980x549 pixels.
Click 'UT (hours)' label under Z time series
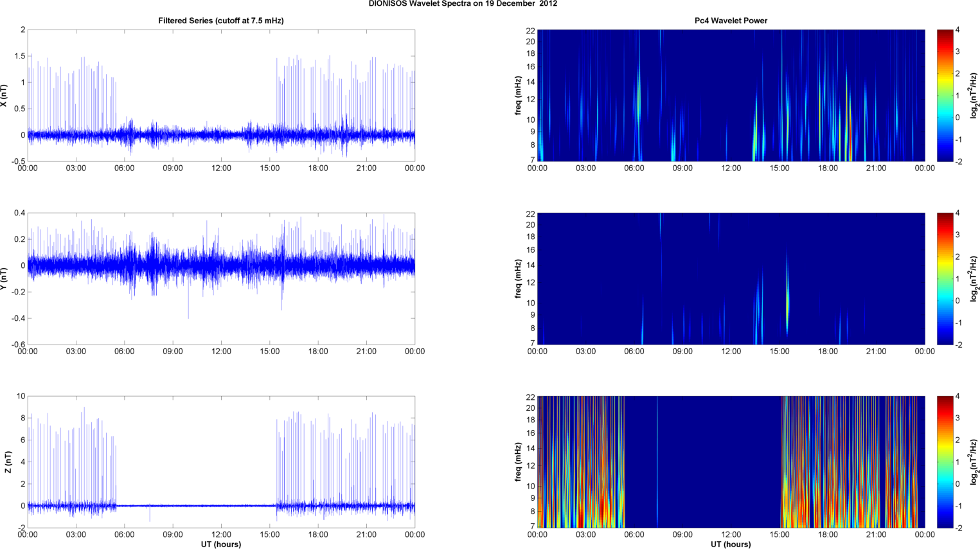pyautogui.click(x=221, y=544)
